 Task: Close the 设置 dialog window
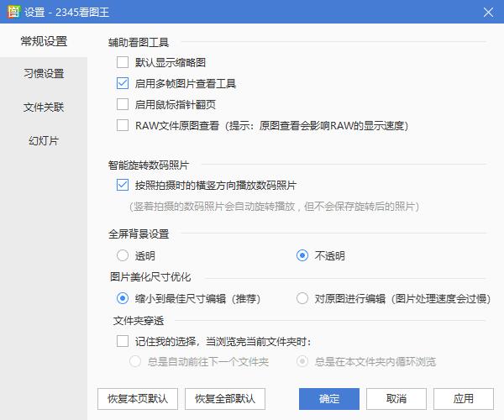(488, 13)
